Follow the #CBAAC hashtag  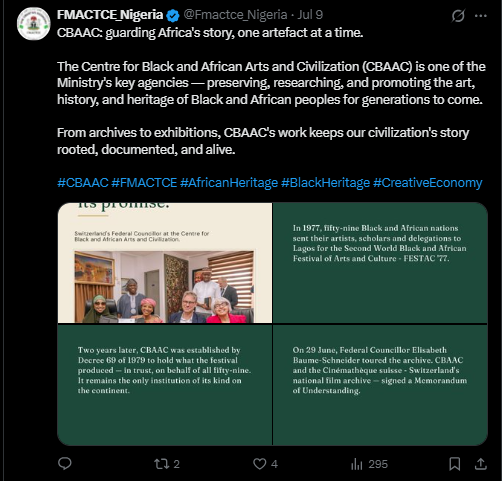tap(83, 183)
